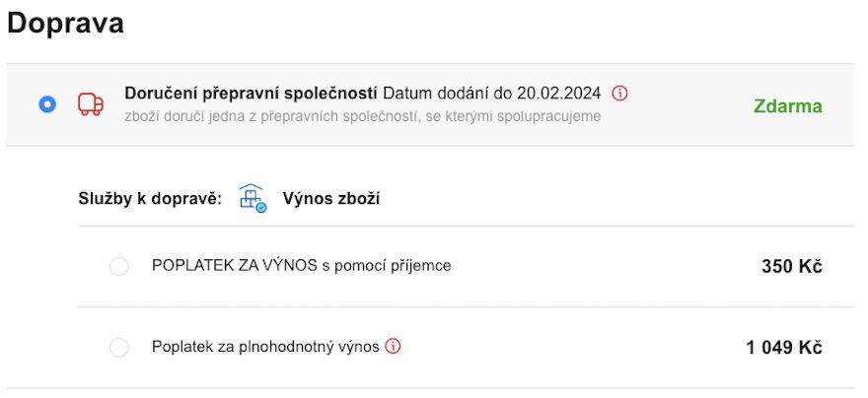The width and height of the screenshot is (868, 398).
Task: Click Poplatek za plnohodnotný výnos label text
Action: [x=265, y=347]
